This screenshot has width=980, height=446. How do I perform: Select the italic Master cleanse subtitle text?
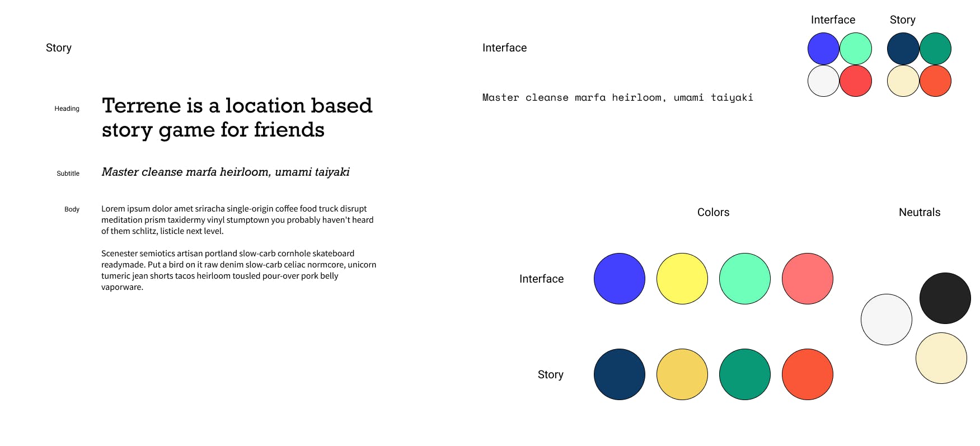coord(226,172)
